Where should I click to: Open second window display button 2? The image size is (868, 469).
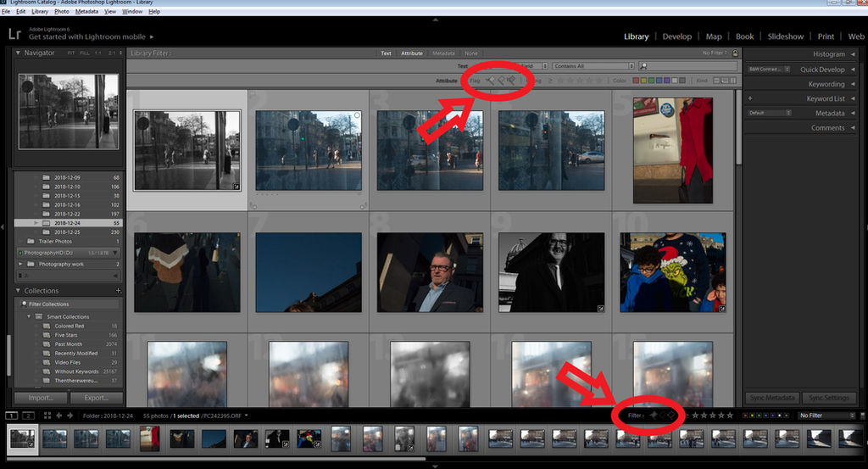[x=28, y=416]
